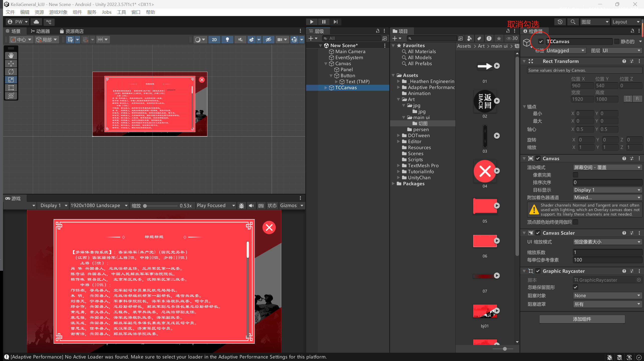Open the 窗口 menu
This screenshot has height=361, width=644.
(x=136, y=12)
